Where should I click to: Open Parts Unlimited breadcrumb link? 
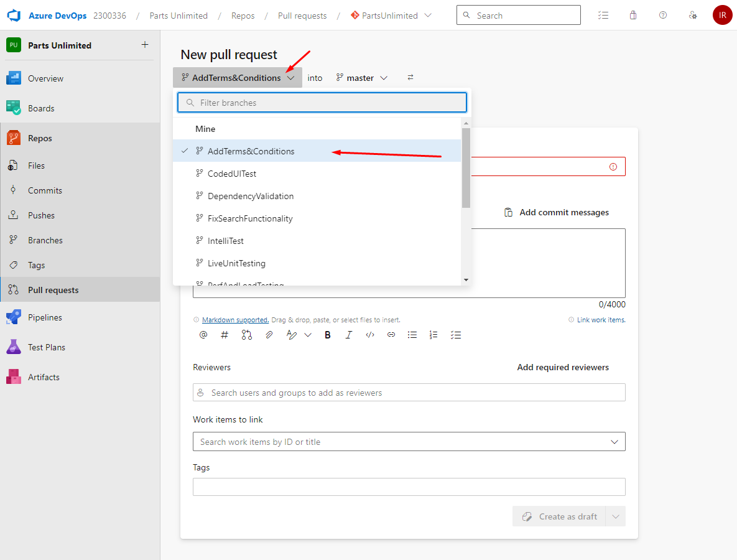pos(178,16)
